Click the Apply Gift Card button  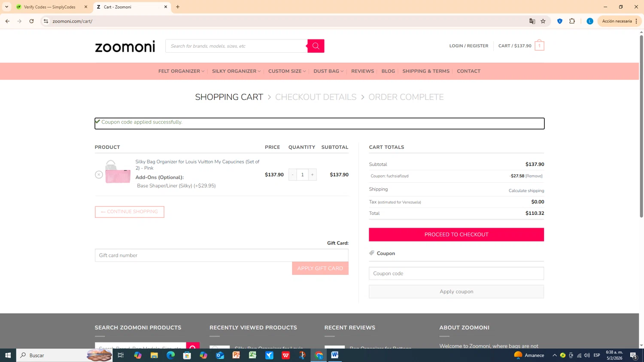pos(320,268)
